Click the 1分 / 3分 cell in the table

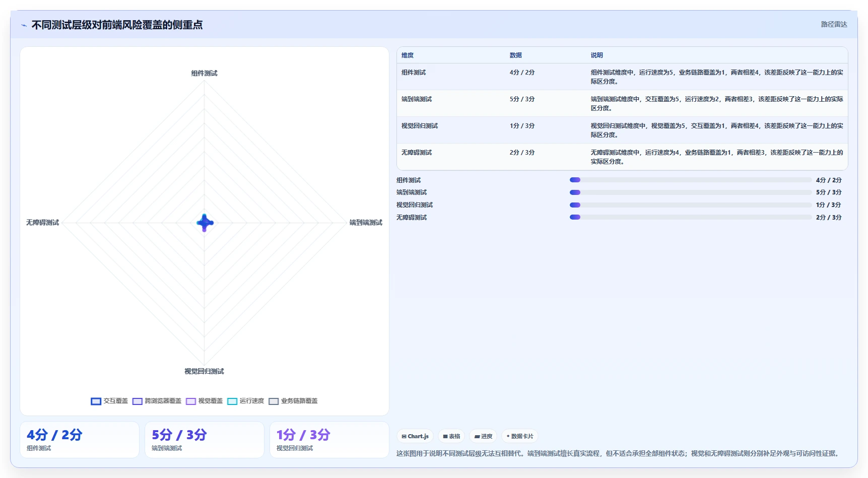[522, 126]
